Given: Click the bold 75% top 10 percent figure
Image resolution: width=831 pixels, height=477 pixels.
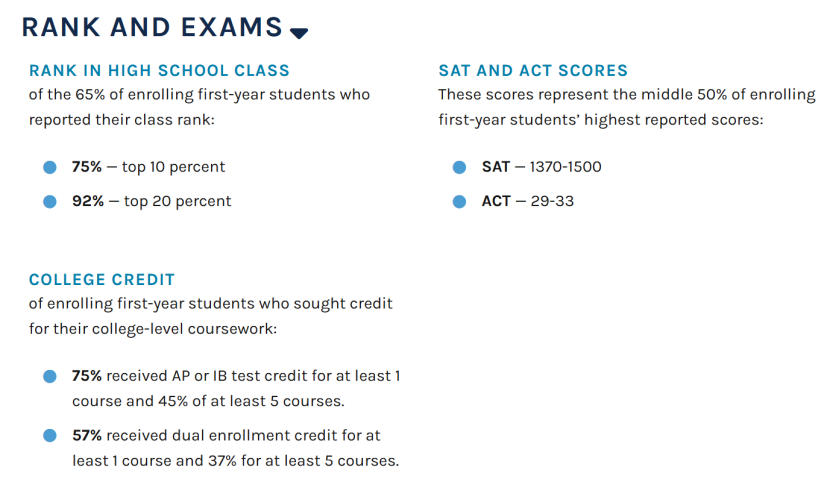Looking at the screenshot, I should [87, 167].
